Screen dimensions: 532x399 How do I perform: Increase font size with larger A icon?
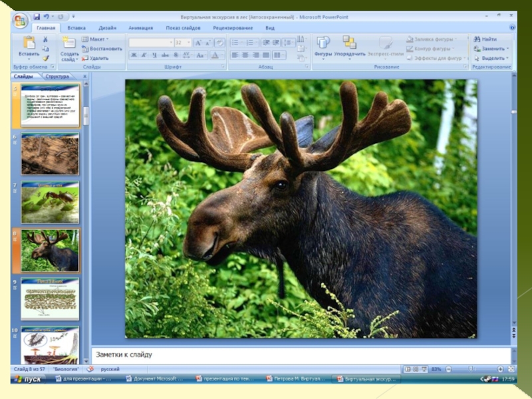[198, 43]
